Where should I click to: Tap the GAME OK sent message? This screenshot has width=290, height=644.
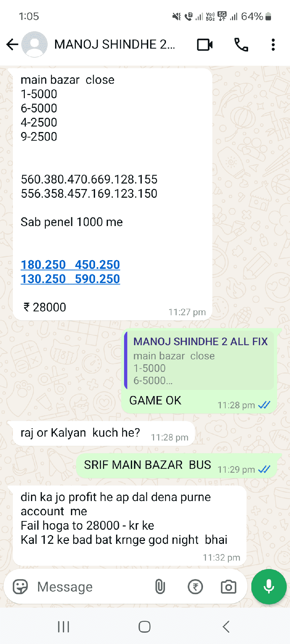[155, 400]
